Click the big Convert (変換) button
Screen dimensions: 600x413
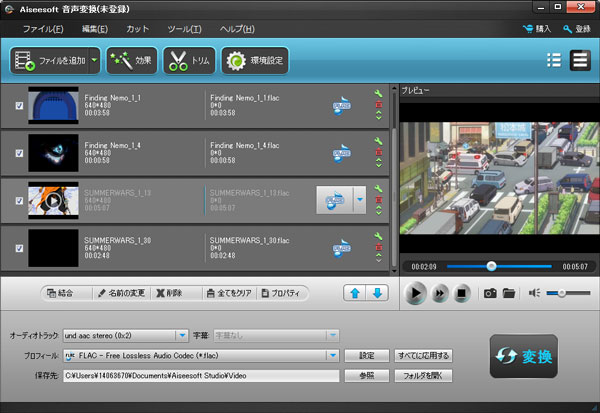(523, 356)
